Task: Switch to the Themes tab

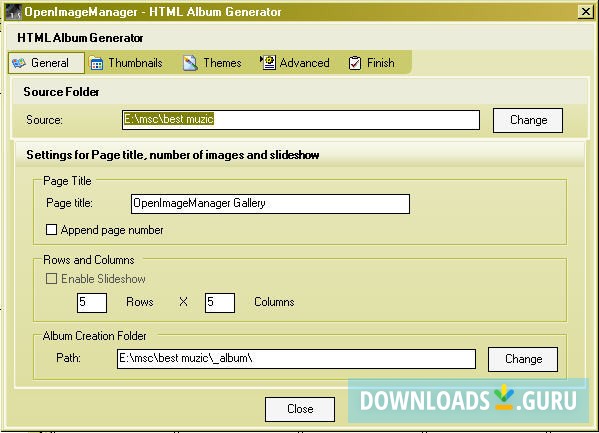Action: pyautogui.click(x=212, y=63)
